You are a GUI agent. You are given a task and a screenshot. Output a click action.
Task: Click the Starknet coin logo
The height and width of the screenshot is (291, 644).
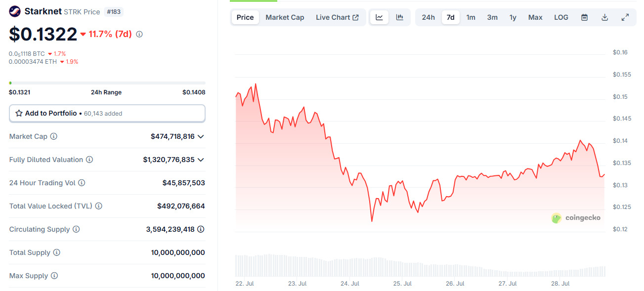(x=15, y=11)
